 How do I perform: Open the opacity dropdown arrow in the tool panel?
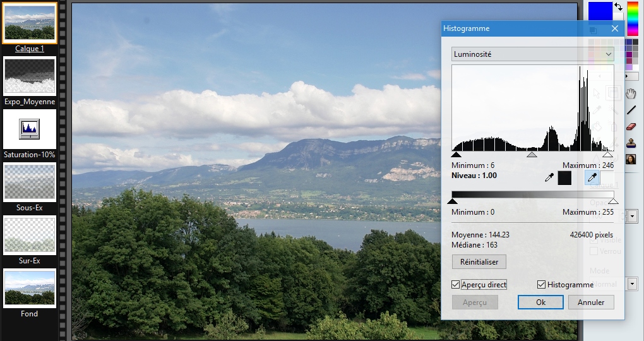632,215
